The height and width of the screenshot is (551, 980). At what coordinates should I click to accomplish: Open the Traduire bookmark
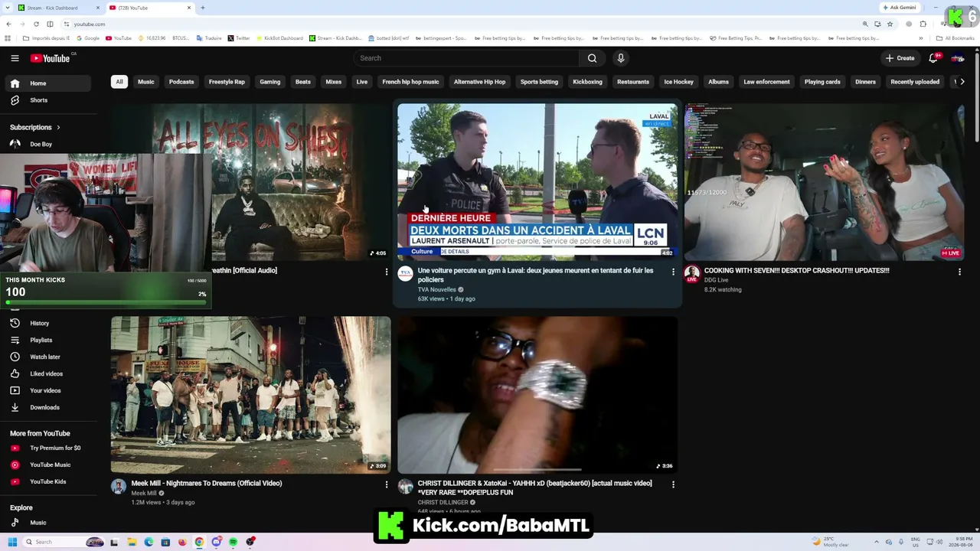click(211, 38)
